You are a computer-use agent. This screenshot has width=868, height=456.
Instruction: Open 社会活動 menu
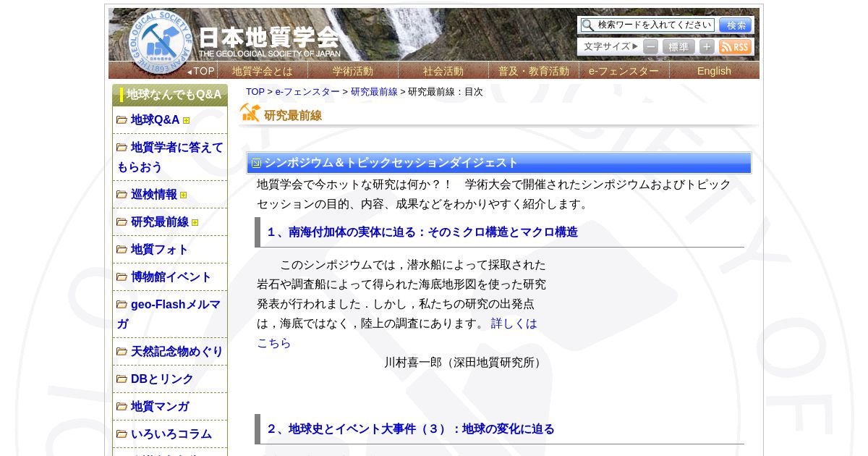[443, 71]
